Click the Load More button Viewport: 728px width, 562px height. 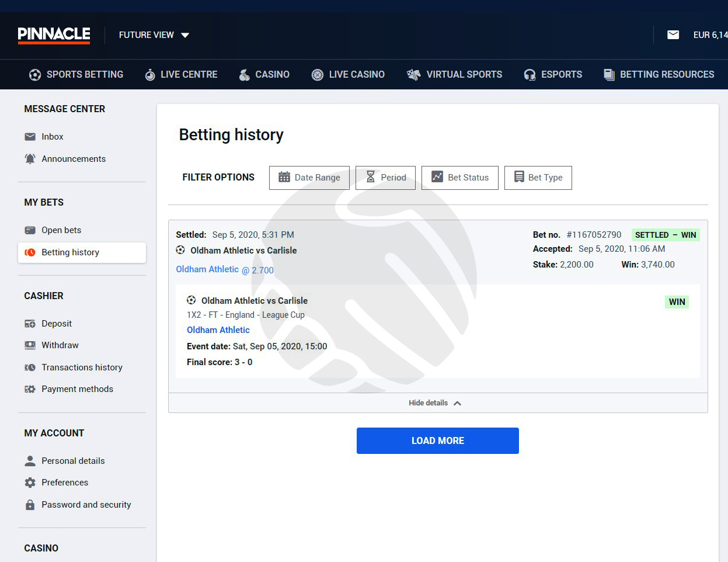[x=438, y=440]
